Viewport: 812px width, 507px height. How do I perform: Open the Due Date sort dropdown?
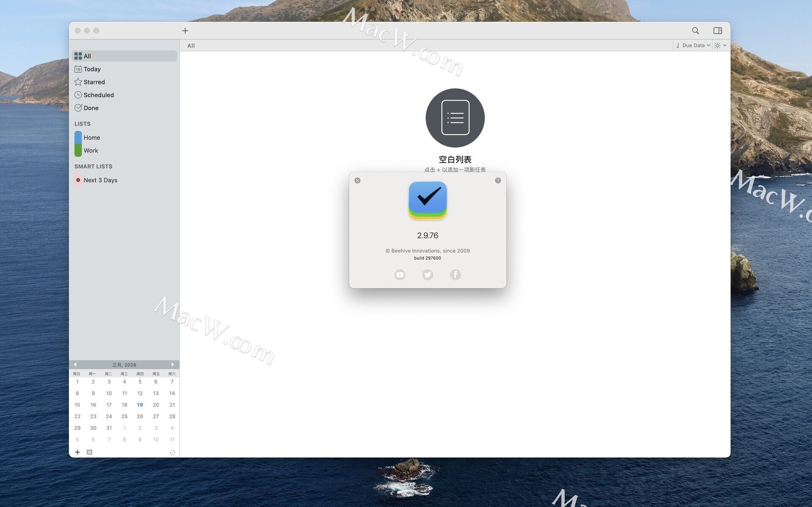click(694, 45)
